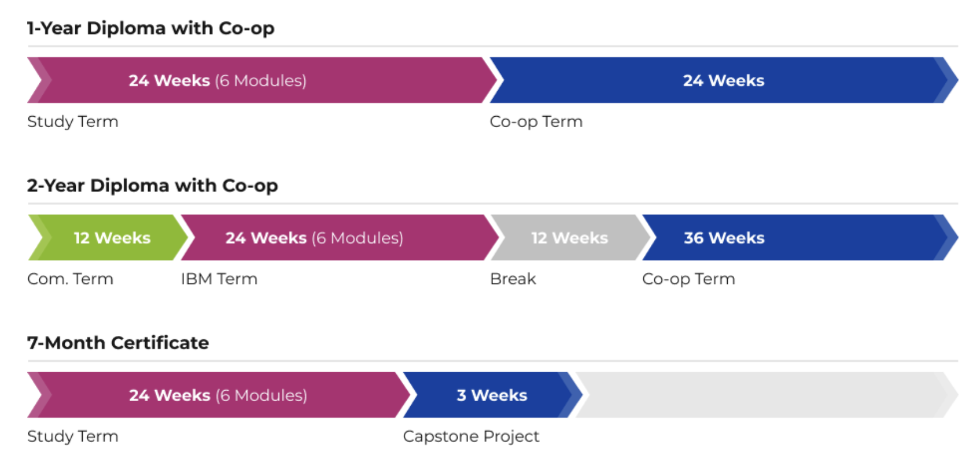The height and width of the screenshot is (452, 980).
Task: Click the 2-Year Diploma with Co-op heading
Action: (152, 186)
